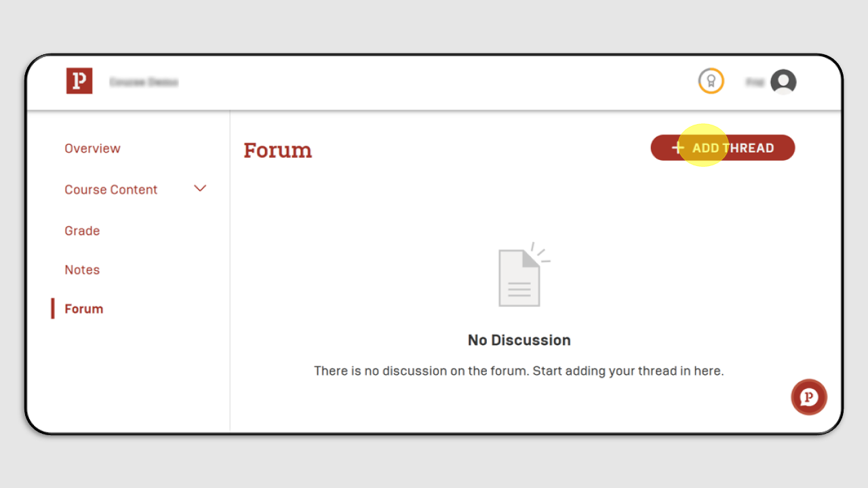Click text "There is no discussion on the forum"
This screenshot has width=868, height=488.
tap(421, 371)
